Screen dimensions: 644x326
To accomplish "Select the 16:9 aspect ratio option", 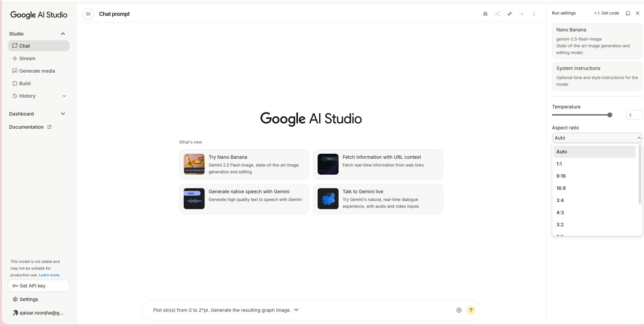I will (561, 188).
